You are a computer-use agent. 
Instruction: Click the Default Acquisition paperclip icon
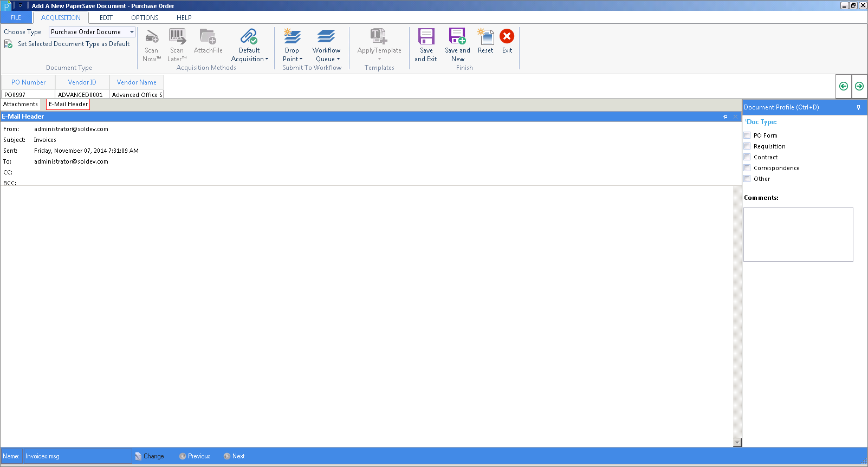(x=249, y=37)
